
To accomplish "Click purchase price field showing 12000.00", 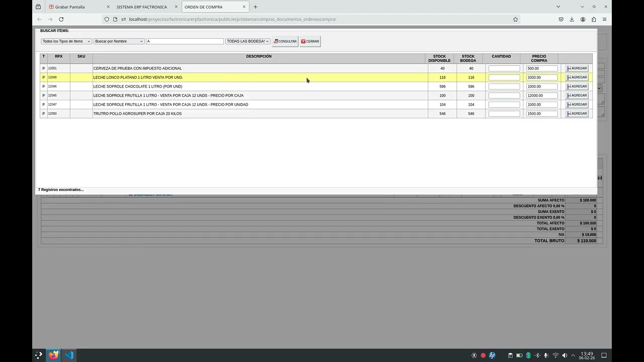I will coord(542,96).
